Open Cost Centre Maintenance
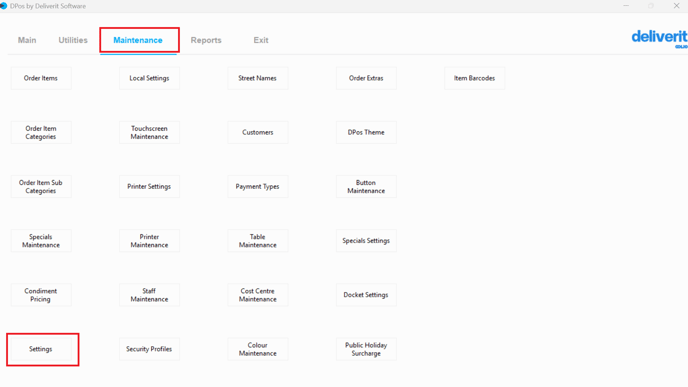Screen dimensions: 688x387 pyautogui.click(x=258, y=295)
